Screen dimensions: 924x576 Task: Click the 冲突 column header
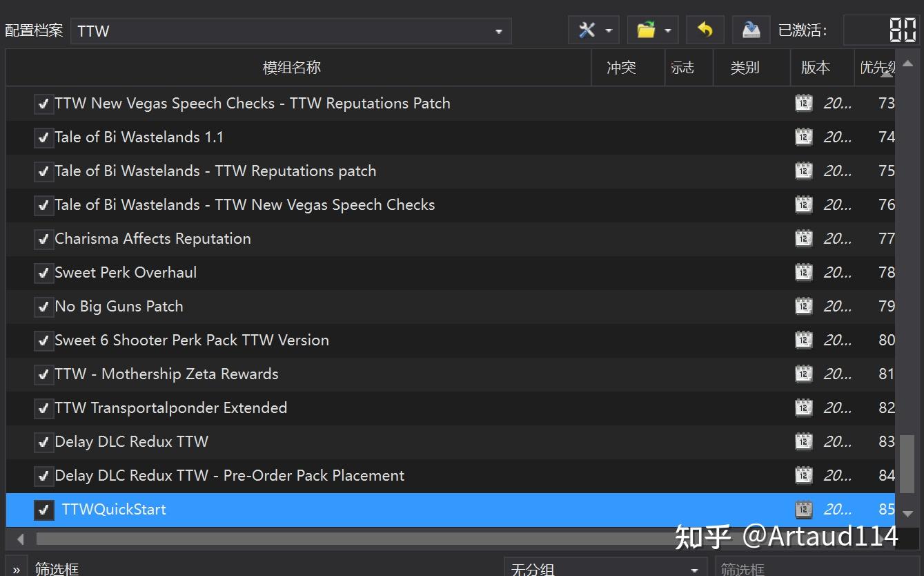620,67
